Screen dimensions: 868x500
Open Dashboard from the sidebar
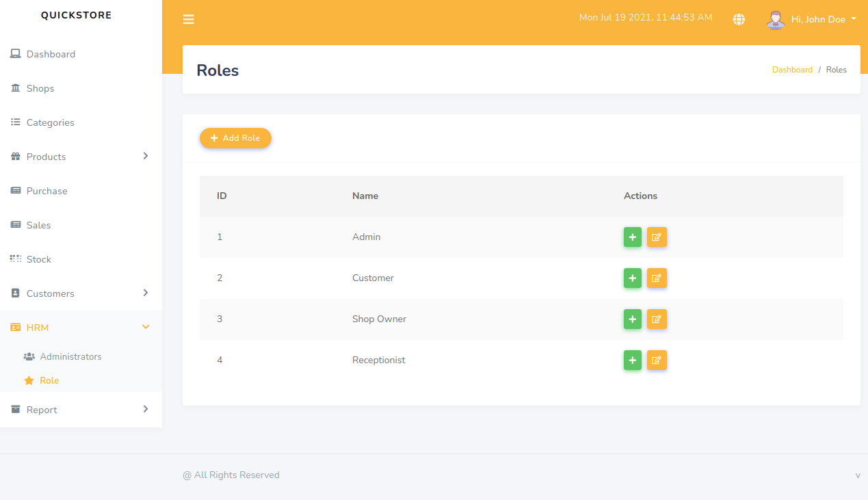point(81,54)
